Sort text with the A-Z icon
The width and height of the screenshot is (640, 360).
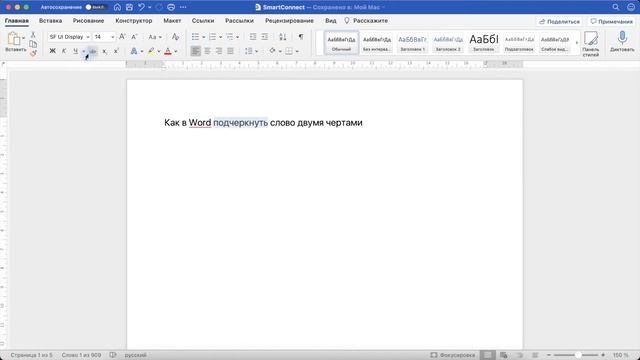pos(282,37)
